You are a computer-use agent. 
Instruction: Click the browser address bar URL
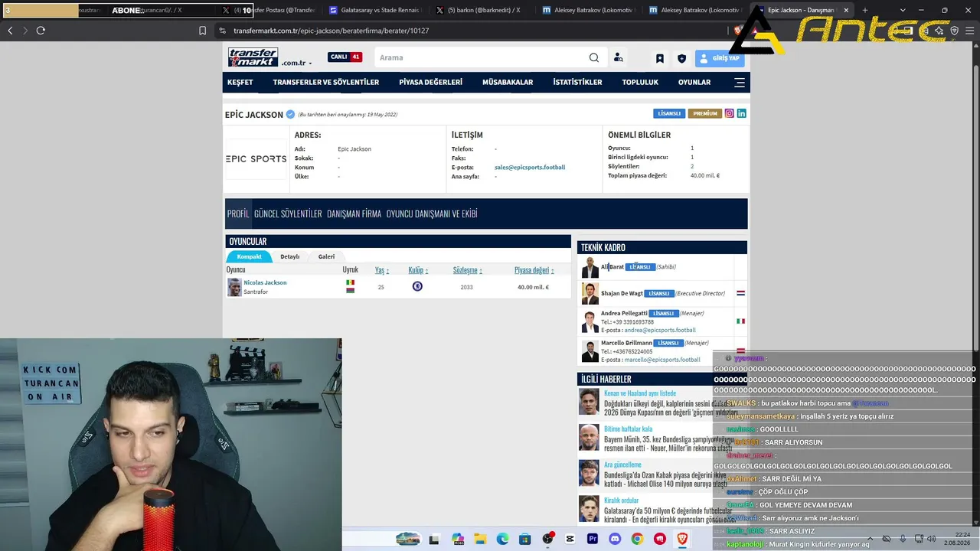click(331, 31)
